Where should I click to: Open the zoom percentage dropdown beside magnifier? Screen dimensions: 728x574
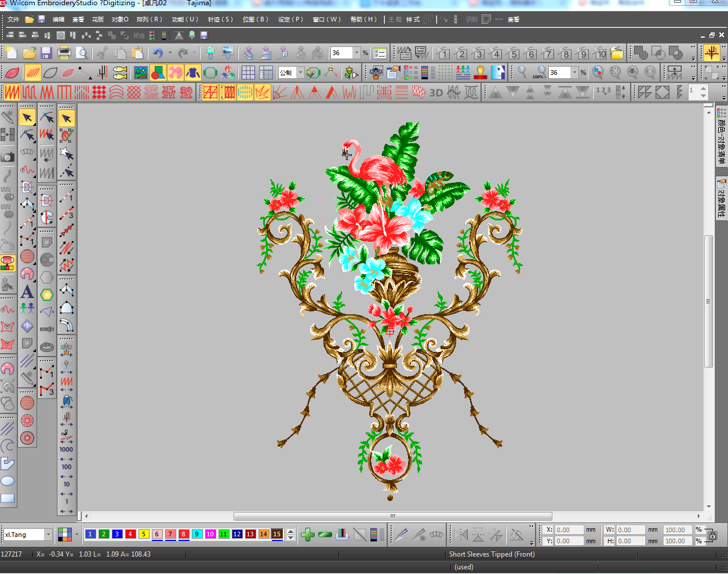pos(574,72)
